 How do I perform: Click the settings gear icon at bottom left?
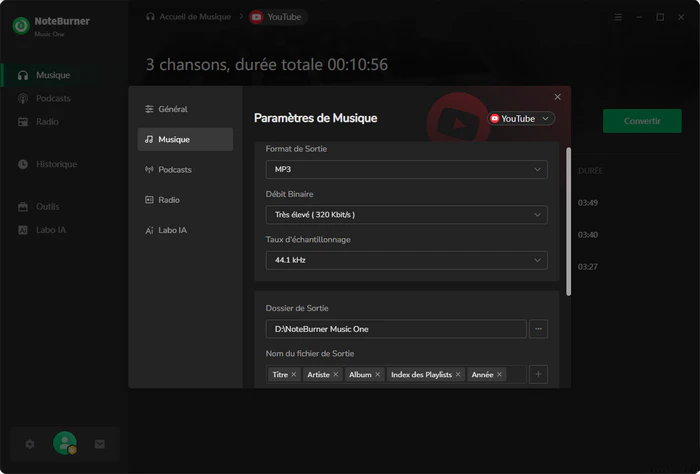tap(30, 444)
